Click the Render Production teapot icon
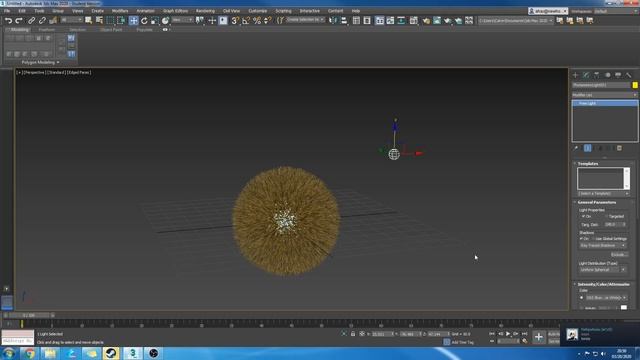 click(x=448, y=20)
